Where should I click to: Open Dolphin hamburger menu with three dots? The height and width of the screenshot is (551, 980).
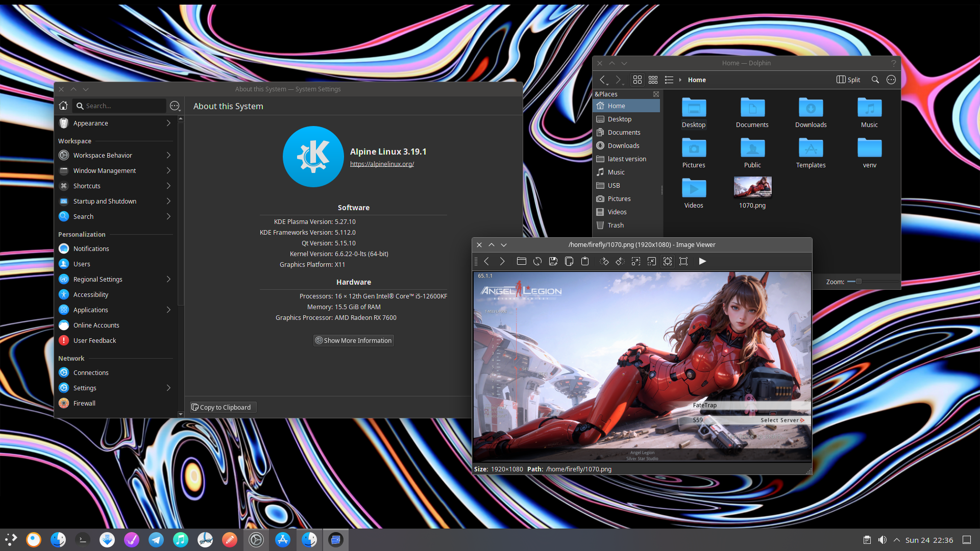[891, 80]
